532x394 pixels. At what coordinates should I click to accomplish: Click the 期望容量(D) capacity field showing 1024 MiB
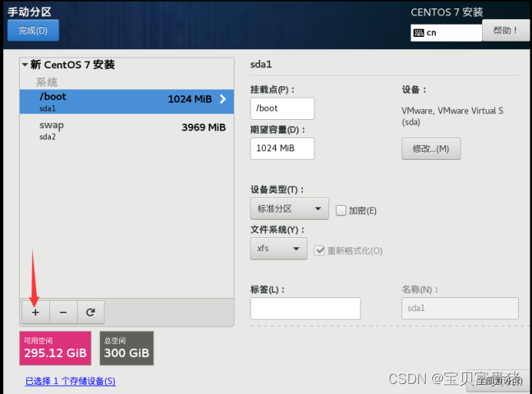click(282, 148)
